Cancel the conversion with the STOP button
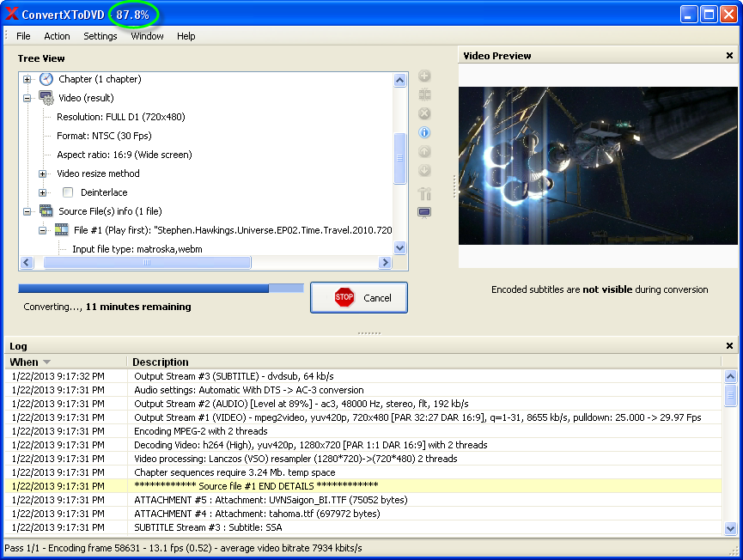This screenshot has height=560, width=743. tap(359, 297)
